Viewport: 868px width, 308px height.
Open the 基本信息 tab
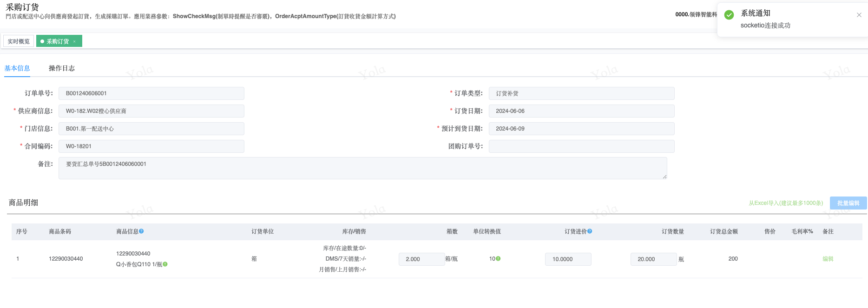tap(17, 68)
